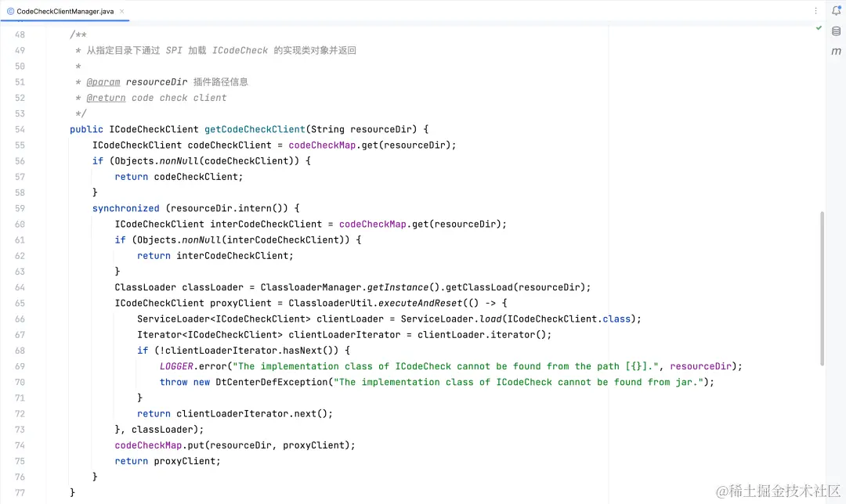This screenshot has width=846, height=504.
Task: Open the Maven tool window icon
Action: (x=836, y=51)
